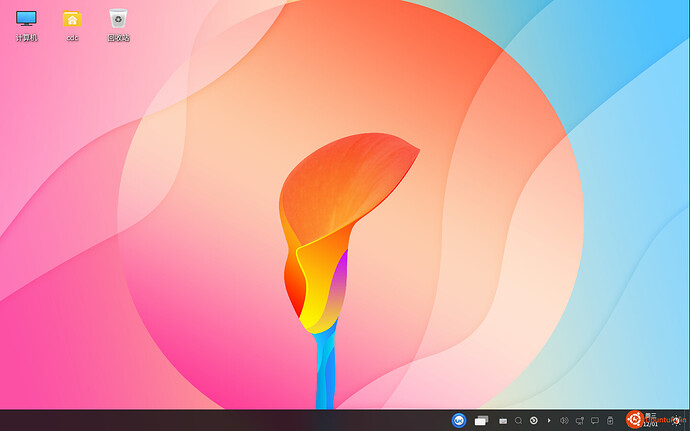Open the magnifier search icon in taskbar

[x=519, y=420]
